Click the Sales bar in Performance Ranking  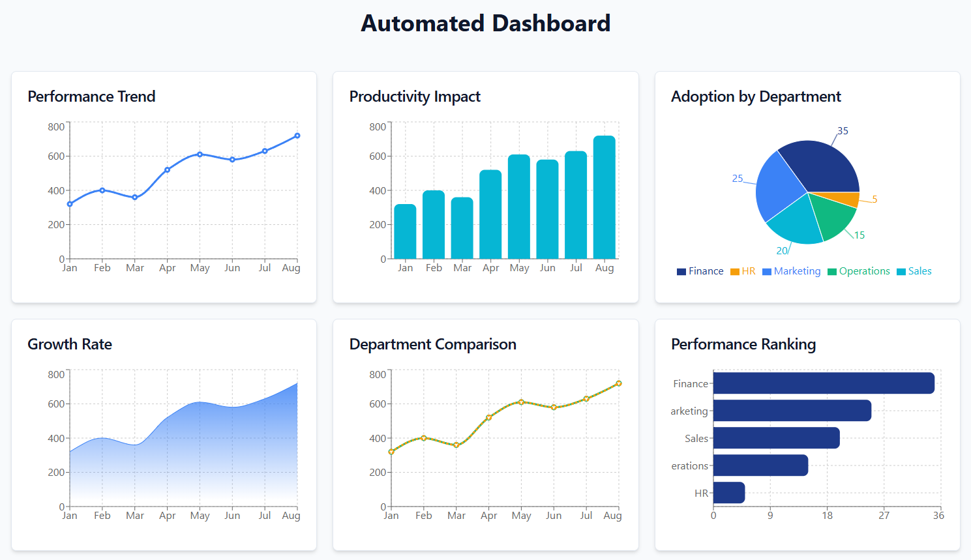pos(776,438)
